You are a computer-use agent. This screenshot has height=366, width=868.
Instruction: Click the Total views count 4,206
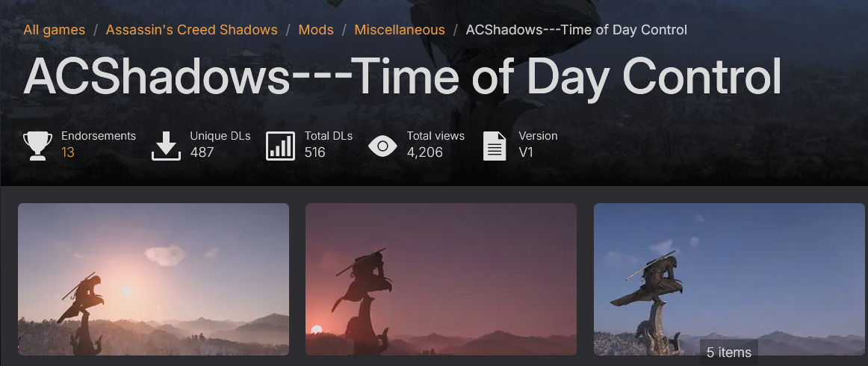(x=424, y=152)
